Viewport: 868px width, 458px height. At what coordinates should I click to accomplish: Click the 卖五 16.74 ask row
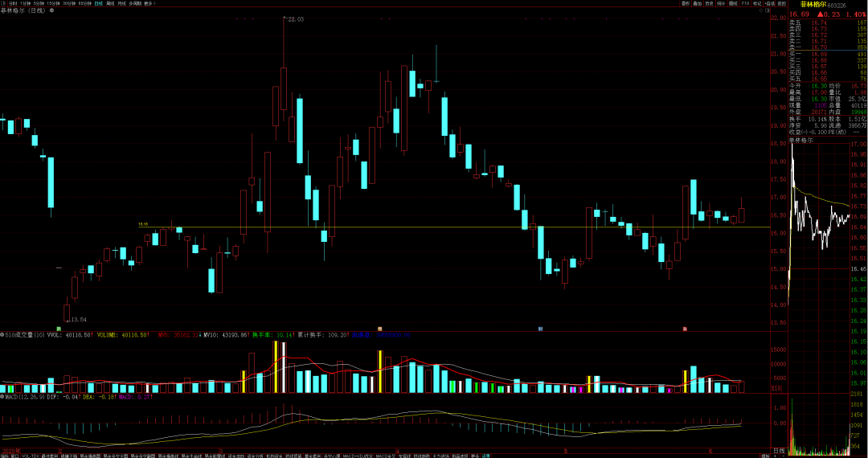[x=828, y=22]
